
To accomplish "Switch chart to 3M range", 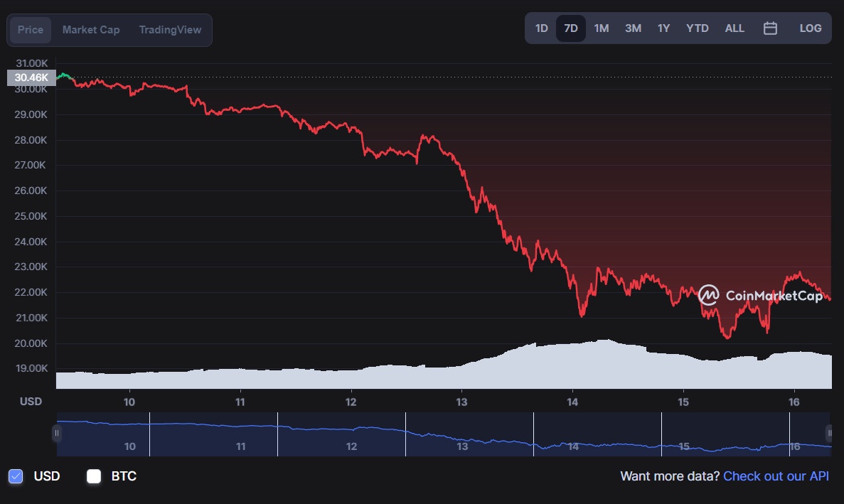I will coord(633,28).
